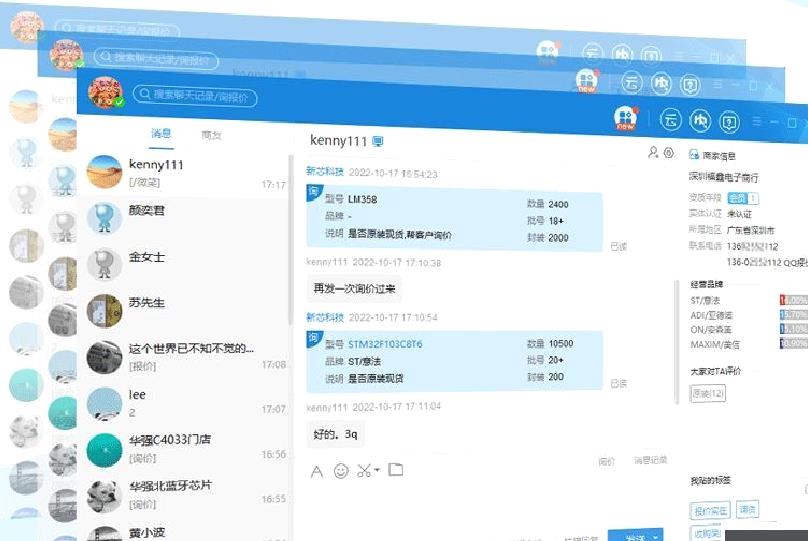Click the ON/安森美 brand entry

[711, 329]
